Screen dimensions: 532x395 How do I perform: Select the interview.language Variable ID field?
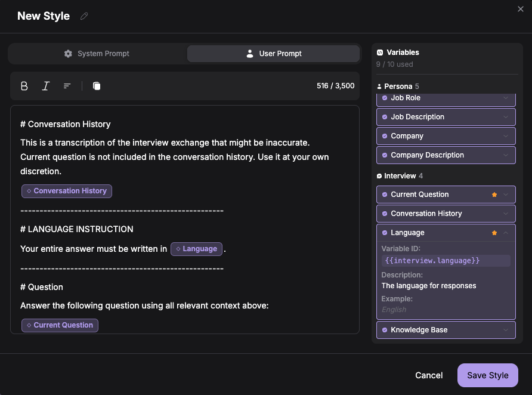click(445, 261)
